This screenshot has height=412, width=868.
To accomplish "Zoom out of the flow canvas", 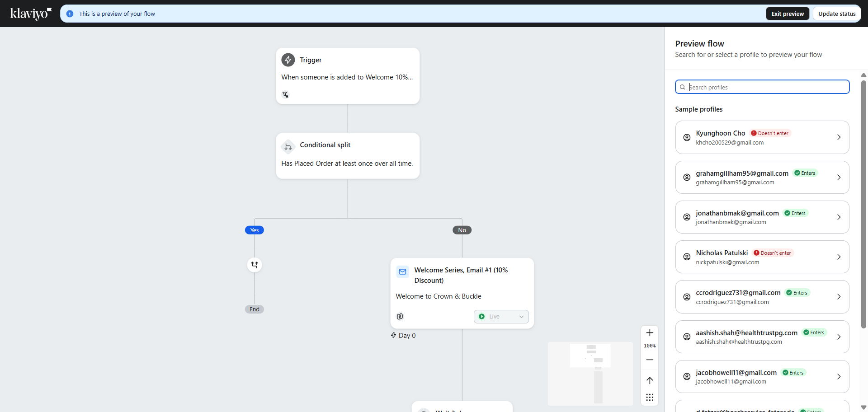I will point(650,360).
